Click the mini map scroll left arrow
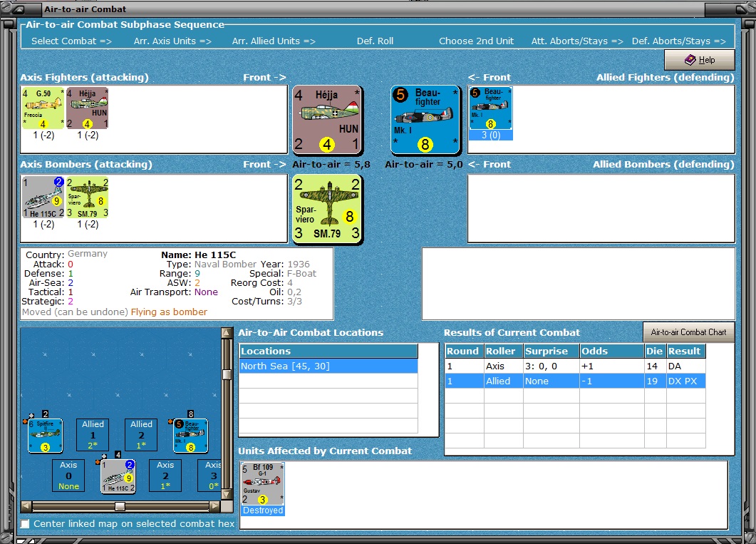 (x=26, y=506)
